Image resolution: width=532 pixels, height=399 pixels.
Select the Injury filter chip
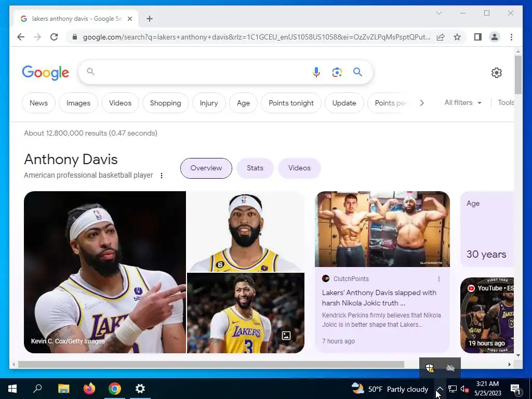tap(209, 103)
